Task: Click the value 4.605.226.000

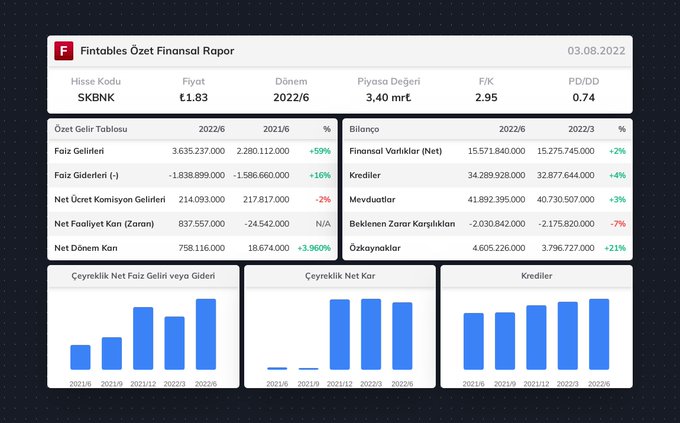Action: click(x=499, y=248)
